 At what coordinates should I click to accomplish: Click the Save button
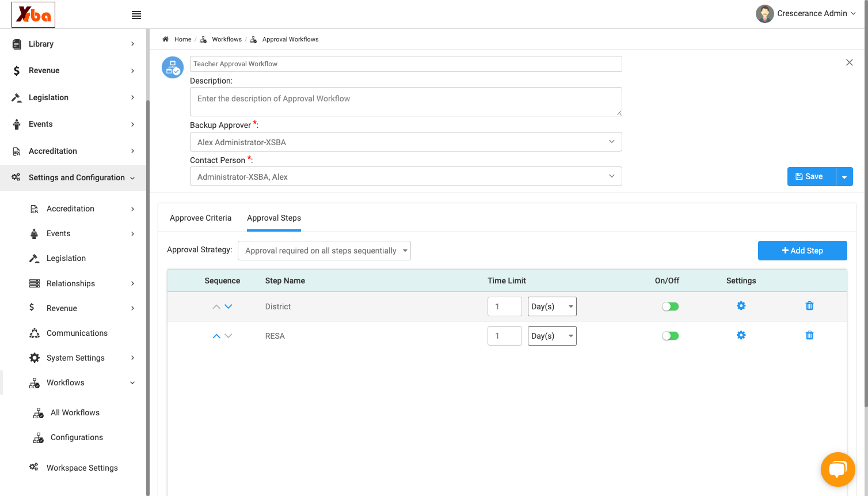pos(812,177)
